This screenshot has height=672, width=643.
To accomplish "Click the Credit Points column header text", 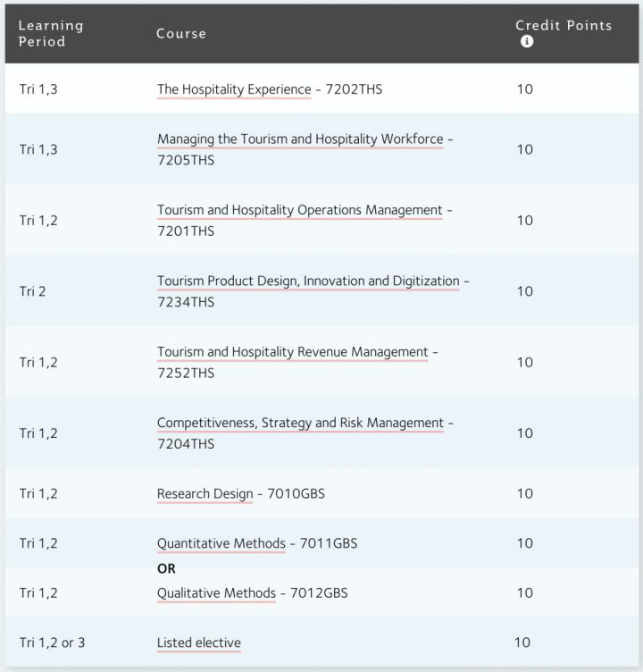I will coord(563,25).
